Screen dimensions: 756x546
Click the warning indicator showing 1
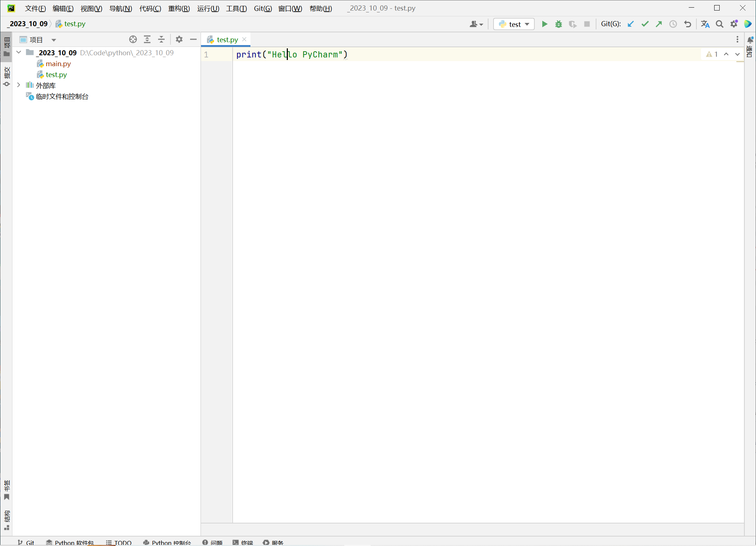tap(712, 54)
